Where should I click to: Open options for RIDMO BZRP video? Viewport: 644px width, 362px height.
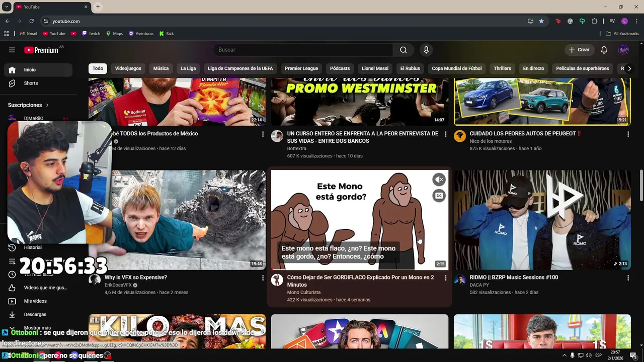point(628,278)
